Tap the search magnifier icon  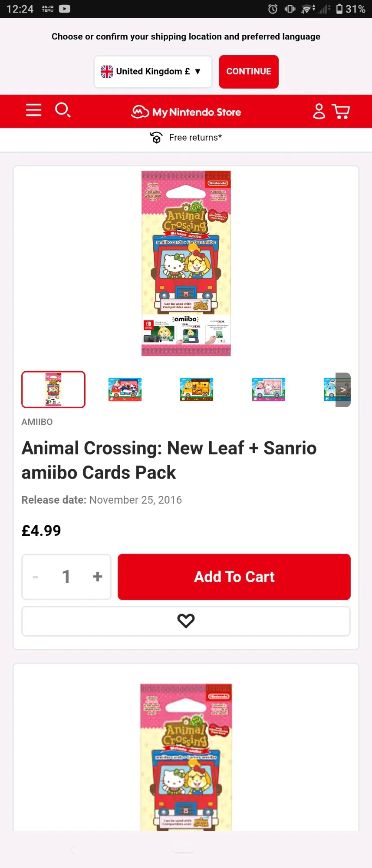(63, 110)
